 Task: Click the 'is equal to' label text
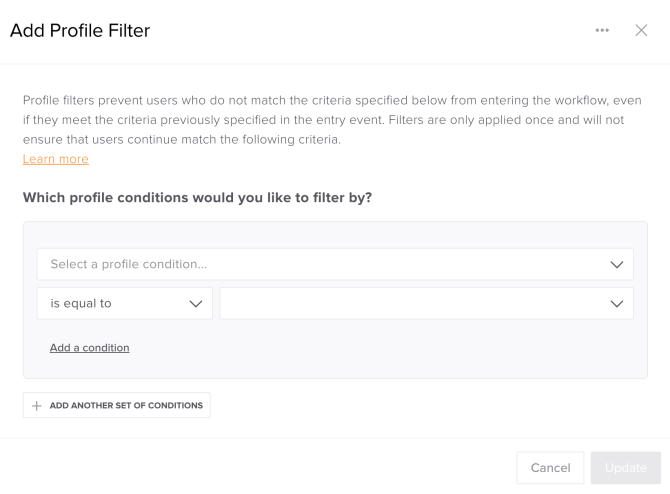pyautogui.click(x=81, y=304)
